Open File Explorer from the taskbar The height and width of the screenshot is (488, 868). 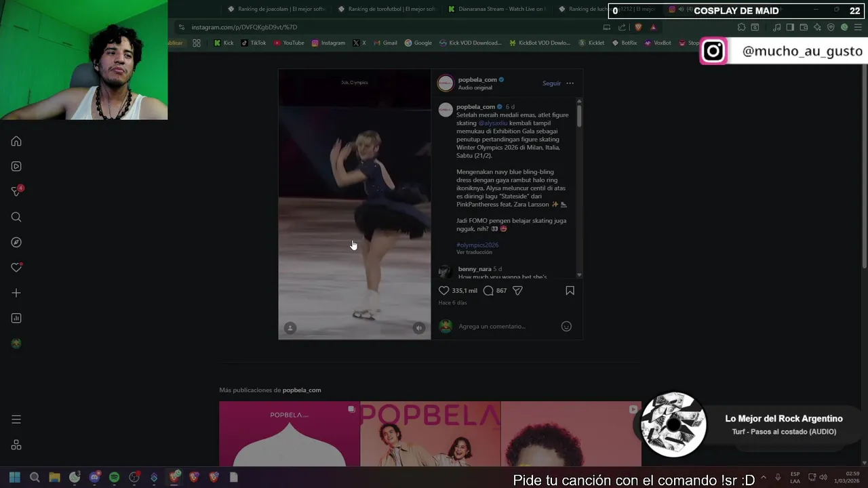54,477
